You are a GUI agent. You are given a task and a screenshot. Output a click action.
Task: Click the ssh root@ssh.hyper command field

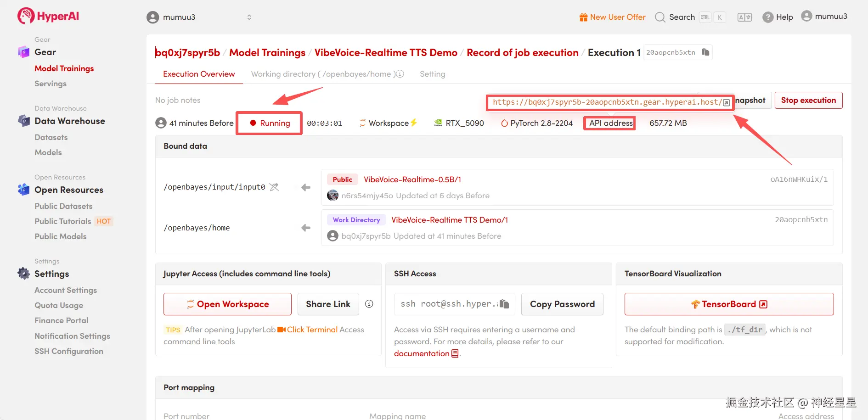(x=455, y=304)
